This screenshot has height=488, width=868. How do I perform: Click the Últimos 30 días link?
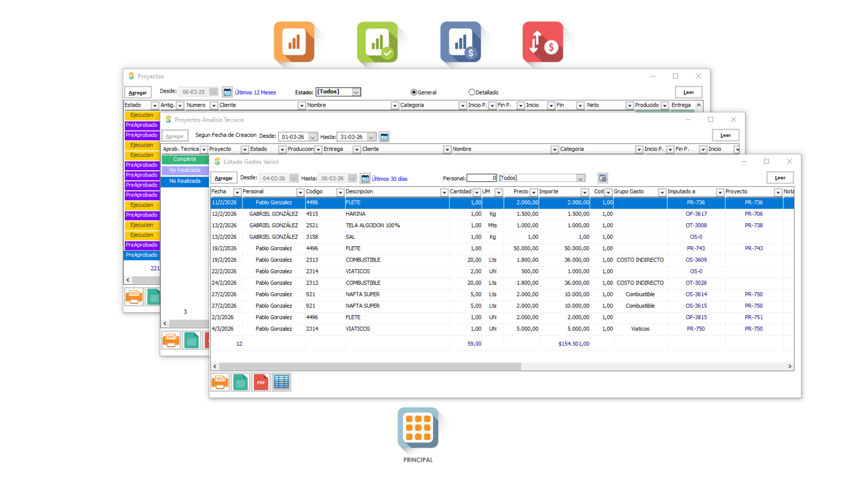pos(389,179)
